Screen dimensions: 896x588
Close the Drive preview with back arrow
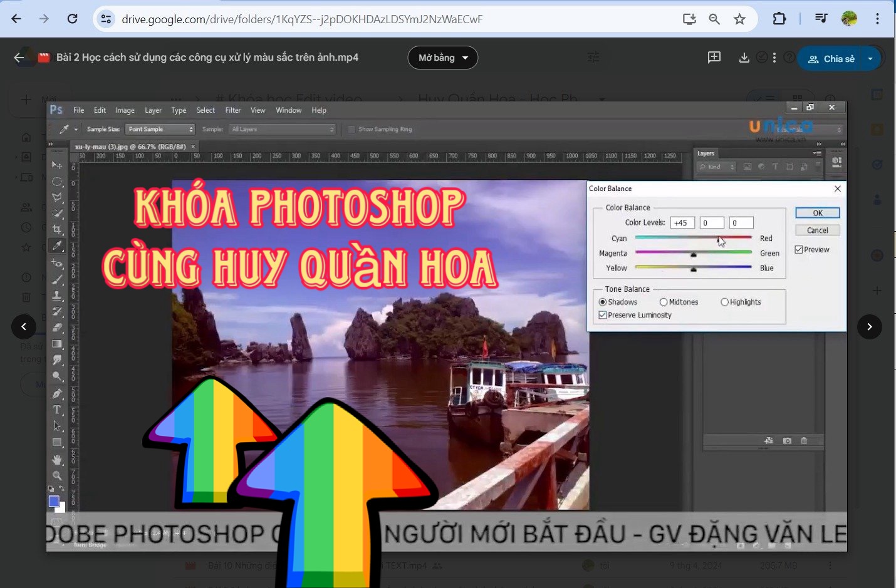tap(19, 58)
